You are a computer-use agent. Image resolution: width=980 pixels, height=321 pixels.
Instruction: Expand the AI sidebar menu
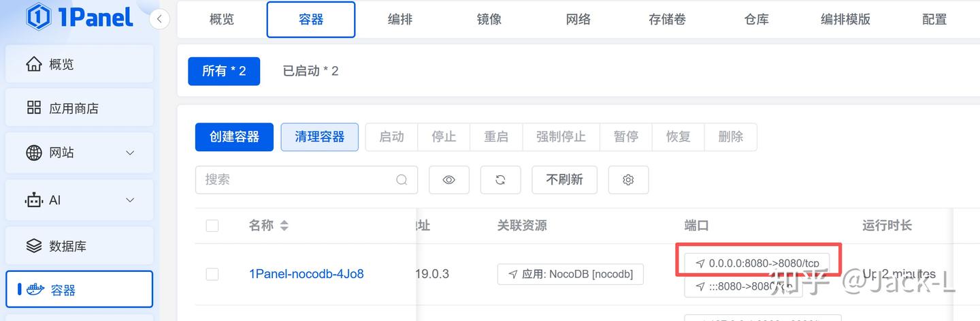coord(130,200)
